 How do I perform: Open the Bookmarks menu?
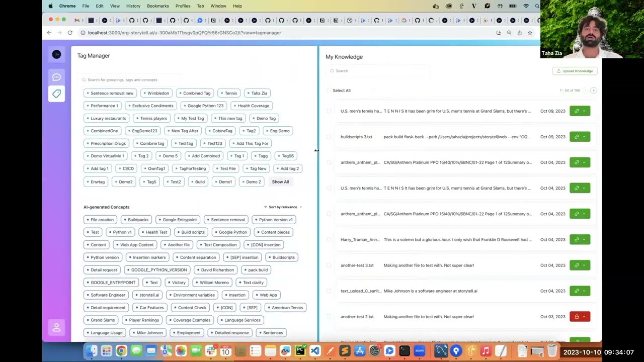(158, 6)
